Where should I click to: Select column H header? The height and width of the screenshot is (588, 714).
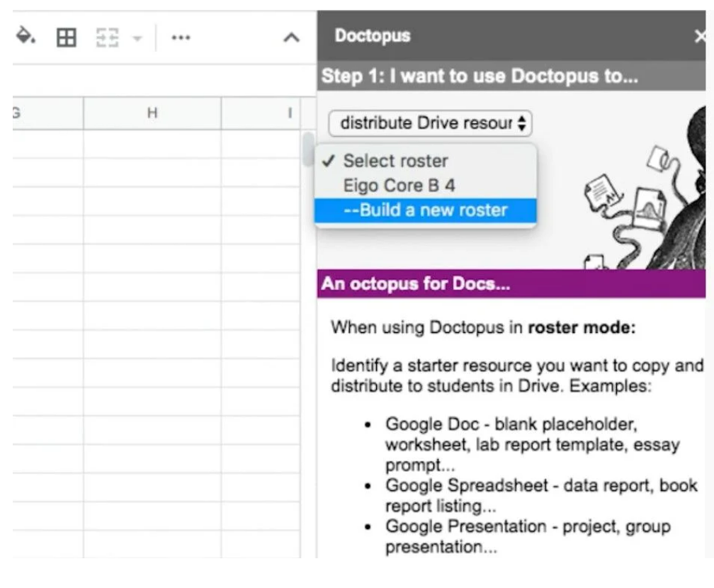click(152, 113)
